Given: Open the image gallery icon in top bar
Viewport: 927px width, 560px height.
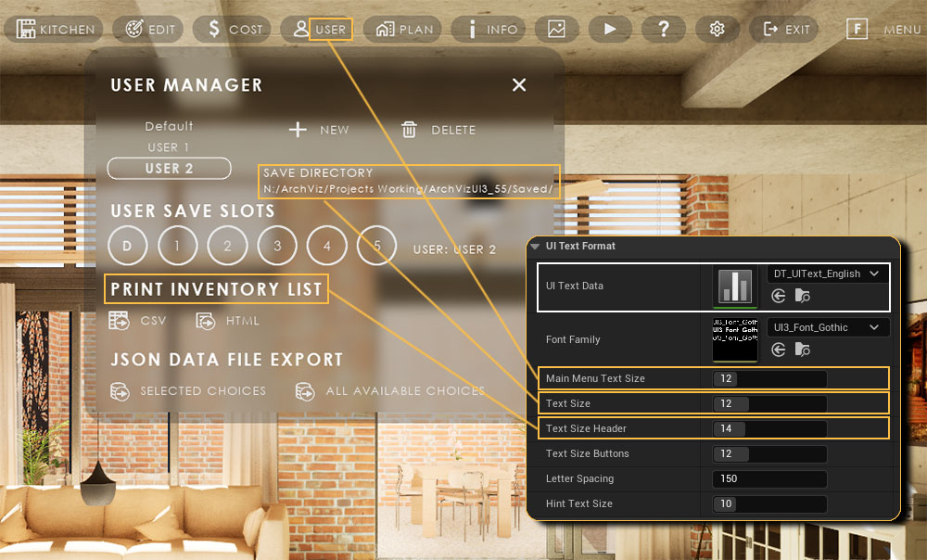Looking at the screenshot, I should 556,29.
